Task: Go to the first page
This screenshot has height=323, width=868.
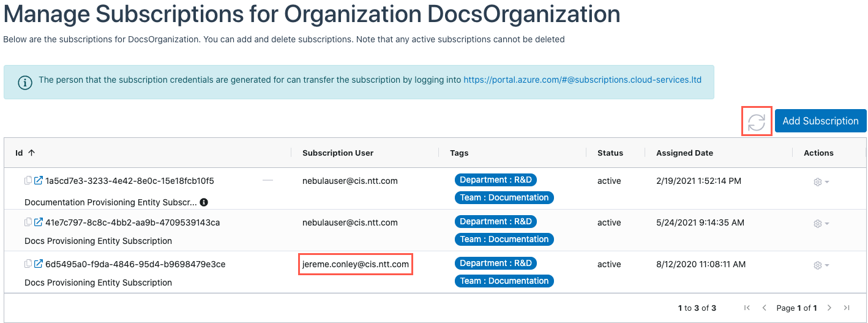Action: pyautogui.click(x=747, y=308)
